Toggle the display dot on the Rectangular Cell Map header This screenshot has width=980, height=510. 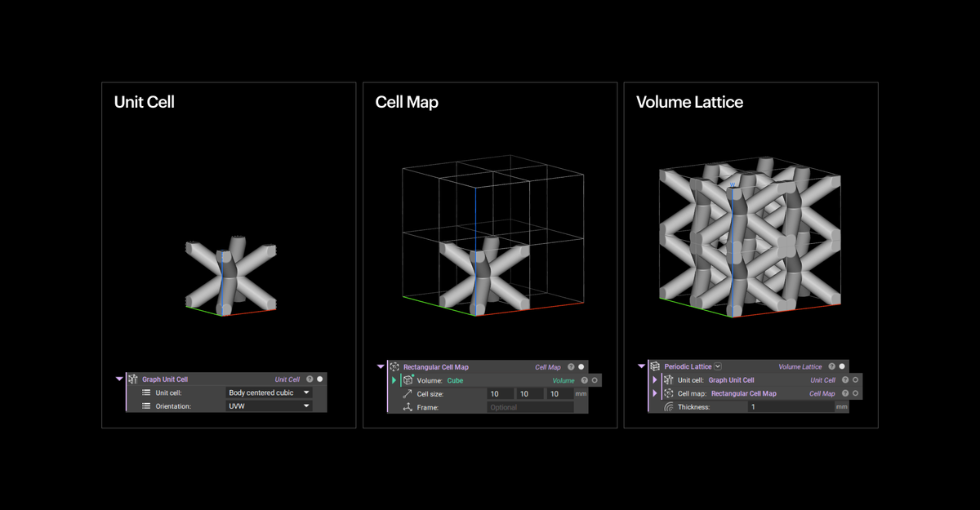581,367
